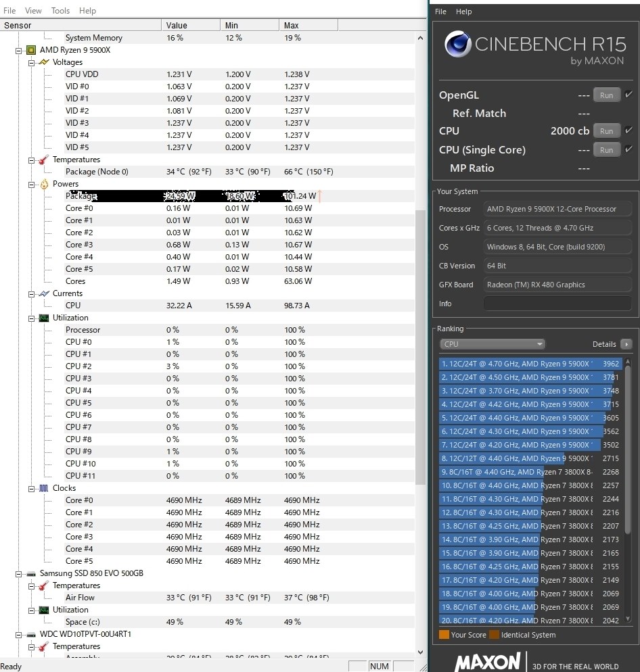Screen dimensions: 640x672
Task: Run the CPU Single Core benchmark
Action: coord(607,149)
